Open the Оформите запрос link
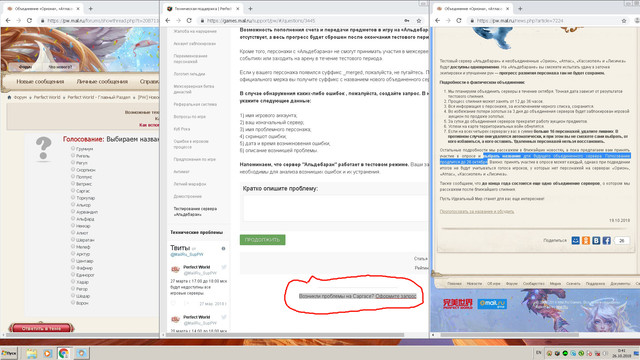Image resolution: width=640 pixels, height=360 pixels. point(396,296)
